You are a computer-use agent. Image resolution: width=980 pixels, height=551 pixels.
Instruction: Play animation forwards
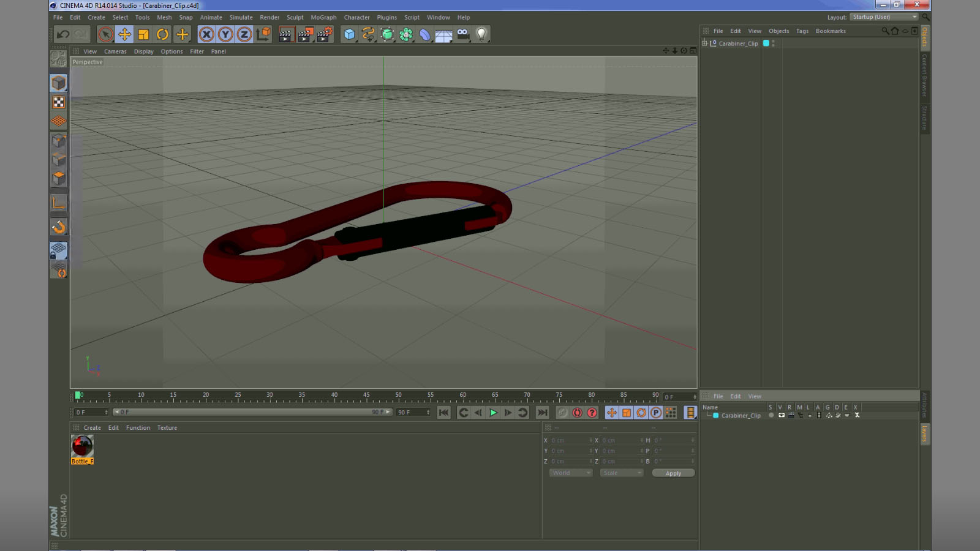[493, 413]
